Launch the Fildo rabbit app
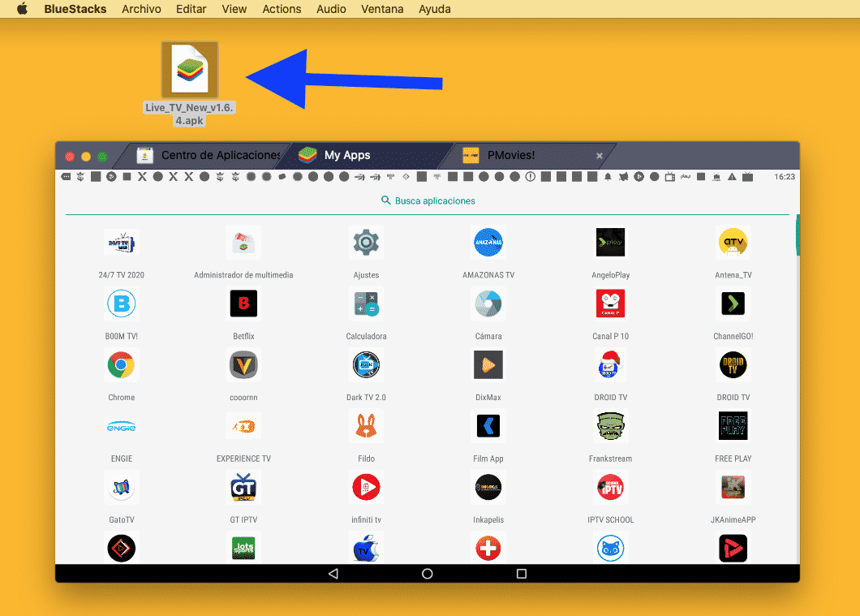Viewport: 860px width, 616px height. tap(366, 426)
